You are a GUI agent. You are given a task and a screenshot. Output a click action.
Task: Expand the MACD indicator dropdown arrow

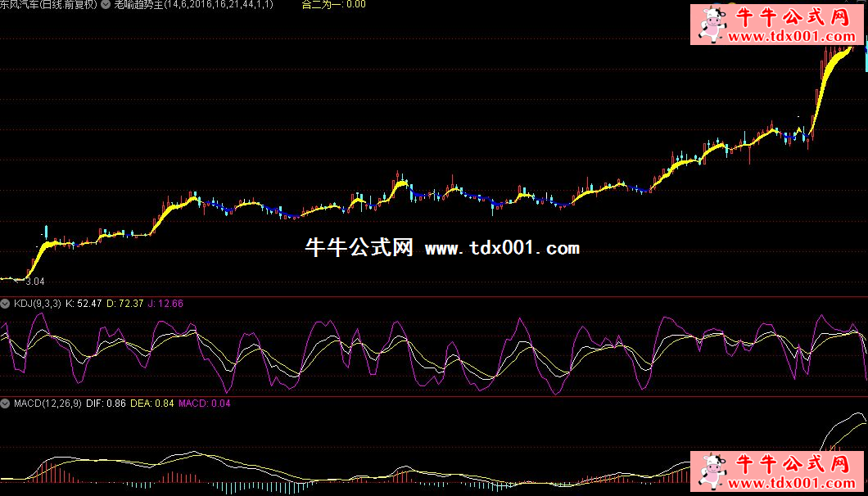pos(6,404)
